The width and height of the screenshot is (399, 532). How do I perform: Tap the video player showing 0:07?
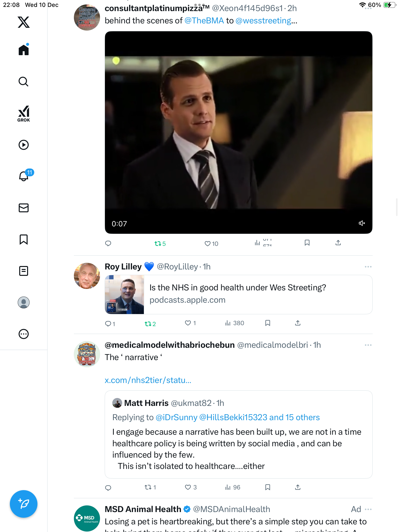click(x=238, y=133)
